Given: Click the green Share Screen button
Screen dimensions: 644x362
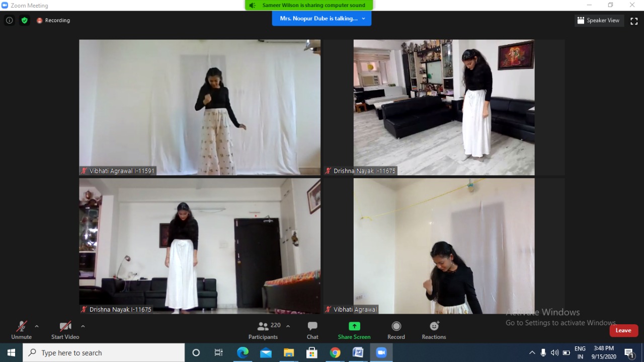Looking at the screenshot, I should (x=354, y=330).
